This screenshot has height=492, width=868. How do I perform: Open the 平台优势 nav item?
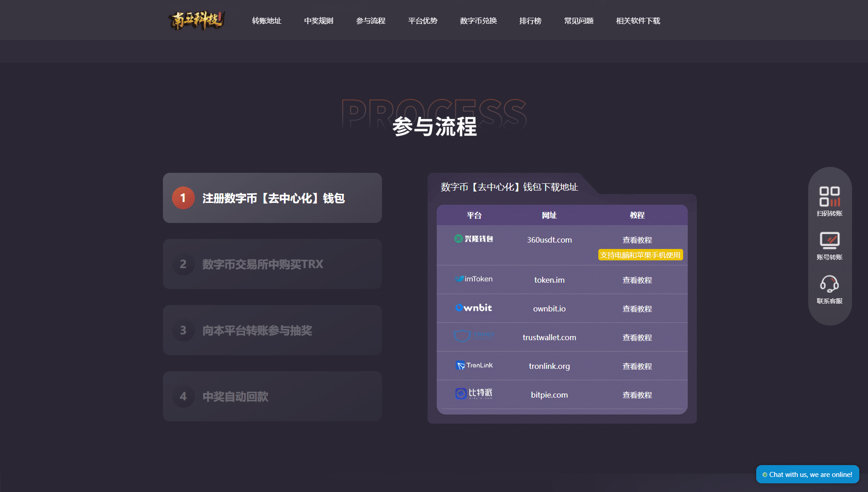coord(423,21)
